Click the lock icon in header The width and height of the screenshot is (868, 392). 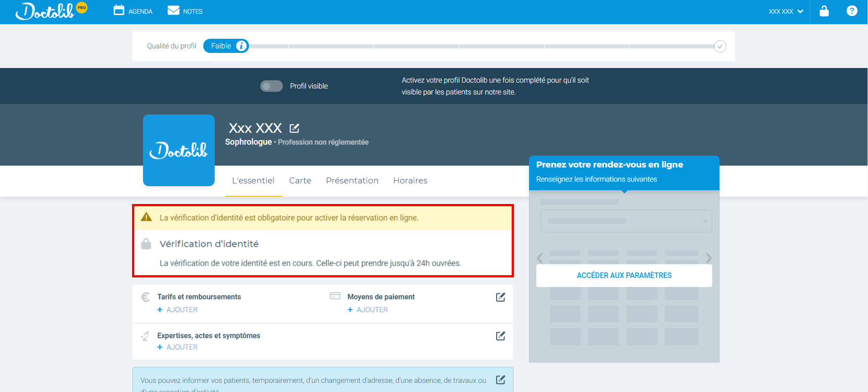coord(824,11)
